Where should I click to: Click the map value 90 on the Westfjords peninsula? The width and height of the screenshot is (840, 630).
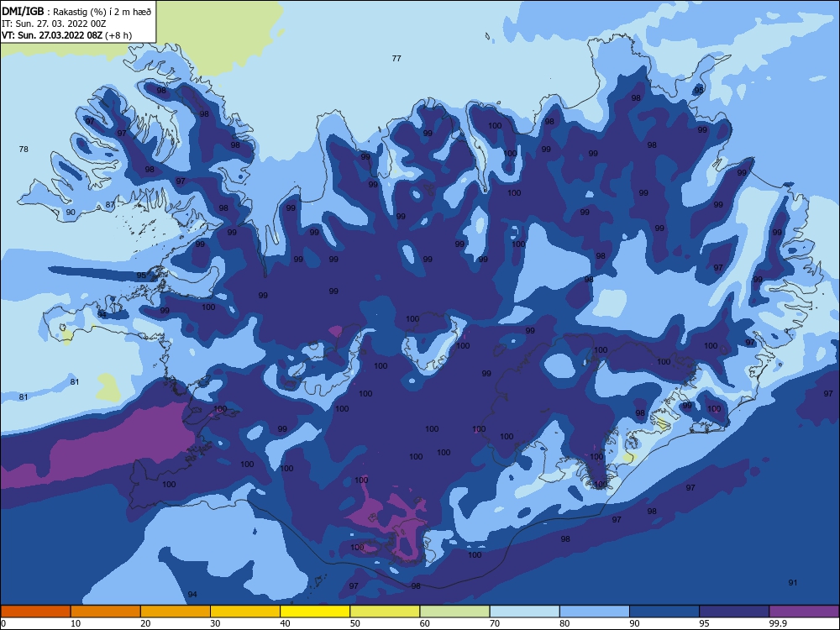click(x=71, y=213)
